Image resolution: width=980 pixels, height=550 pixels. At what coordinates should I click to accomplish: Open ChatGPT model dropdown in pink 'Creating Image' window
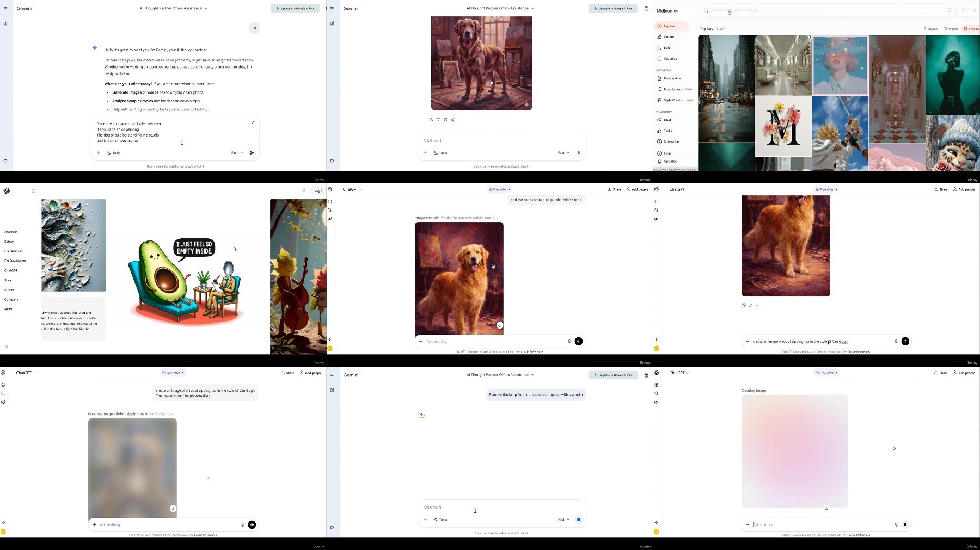tap(679, 373)
